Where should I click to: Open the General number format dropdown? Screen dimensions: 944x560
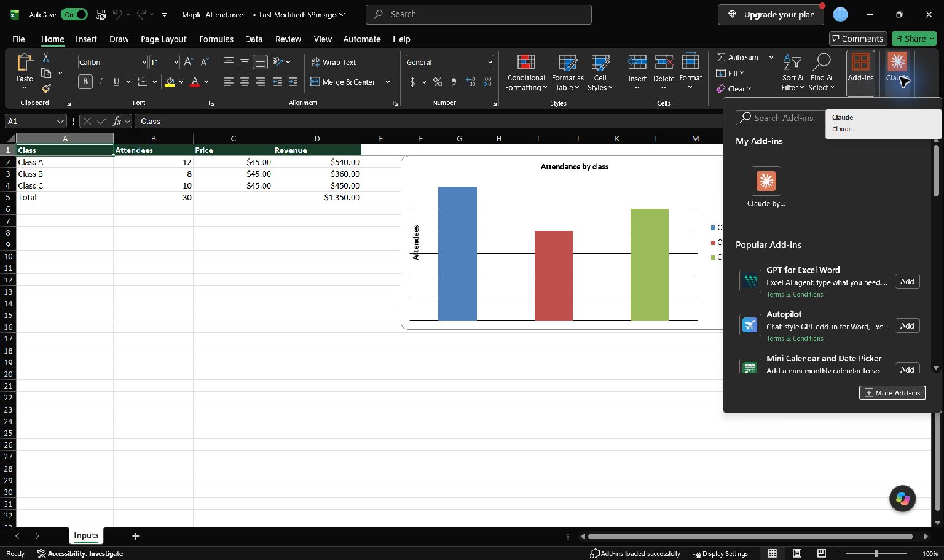click(490, 62)
